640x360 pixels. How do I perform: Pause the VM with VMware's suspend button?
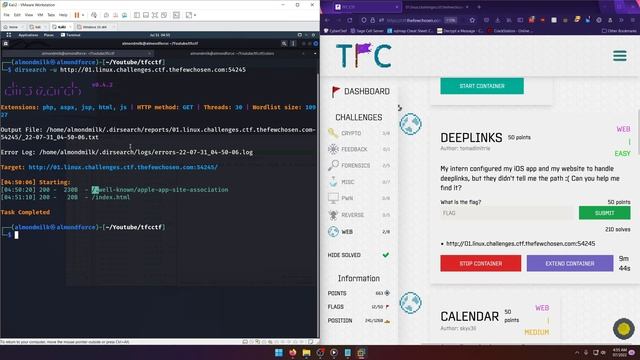point(77,15)
